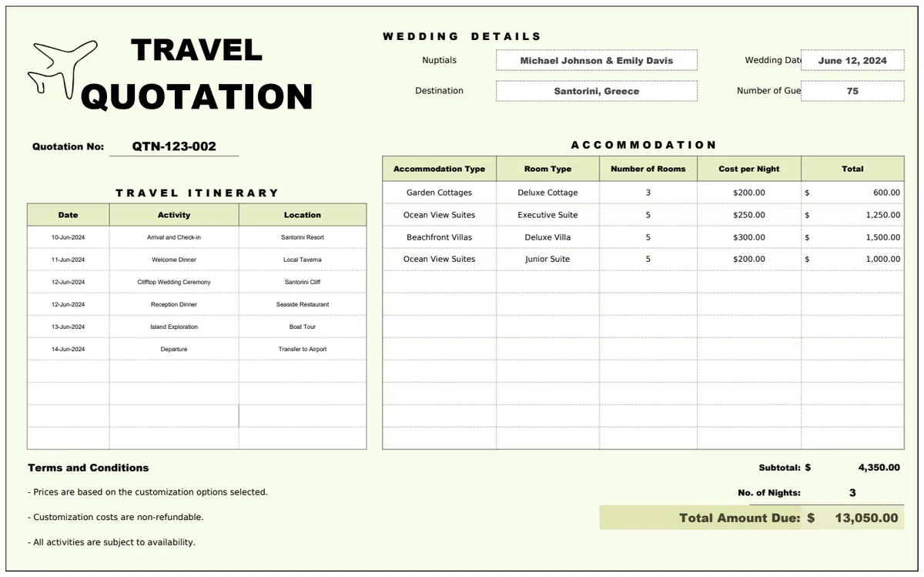Click the Boat Tour location cell
Screen dimensions: 924x577
(303, 327)
